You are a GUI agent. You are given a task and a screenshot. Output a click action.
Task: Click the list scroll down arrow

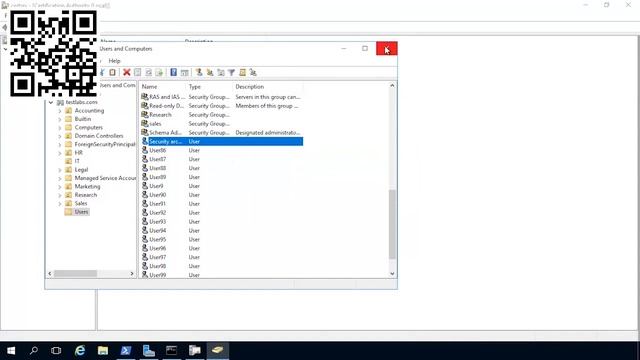point(392,274)
